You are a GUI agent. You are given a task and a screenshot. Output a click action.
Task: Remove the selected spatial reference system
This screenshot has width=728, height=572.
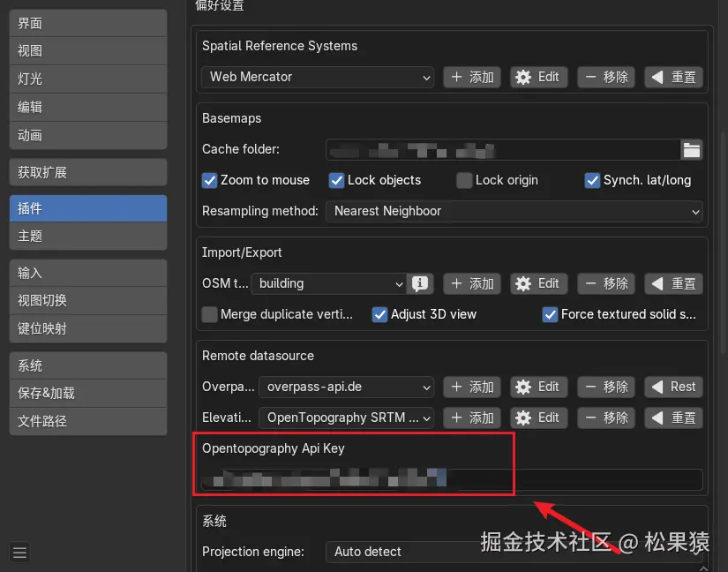pyautogui.click(x=606, y=77)
